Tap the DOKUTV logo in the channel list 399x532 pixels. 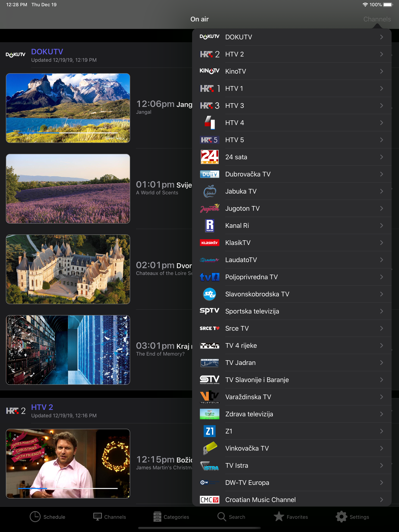pyautogui.click(x=209, y=37)
